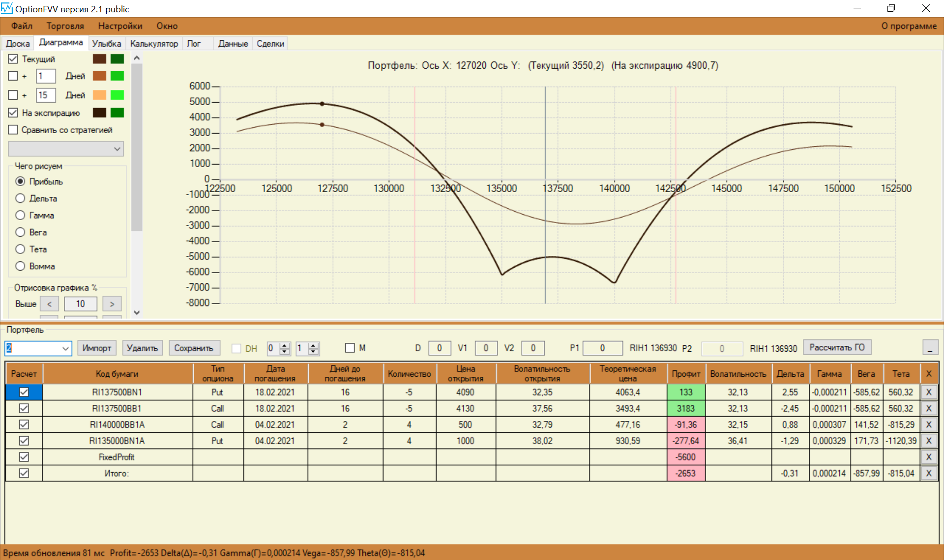Click the Сохранить button
944x560 pixels.
pyautogui.click(x=194, y=348)
